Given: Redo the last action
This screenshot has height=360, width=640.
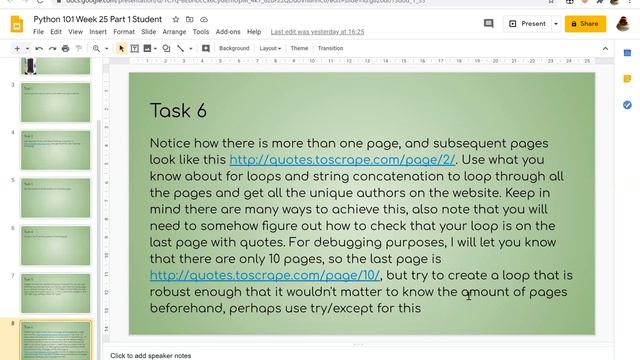Looking at the screenshot, I should [52, 49].
